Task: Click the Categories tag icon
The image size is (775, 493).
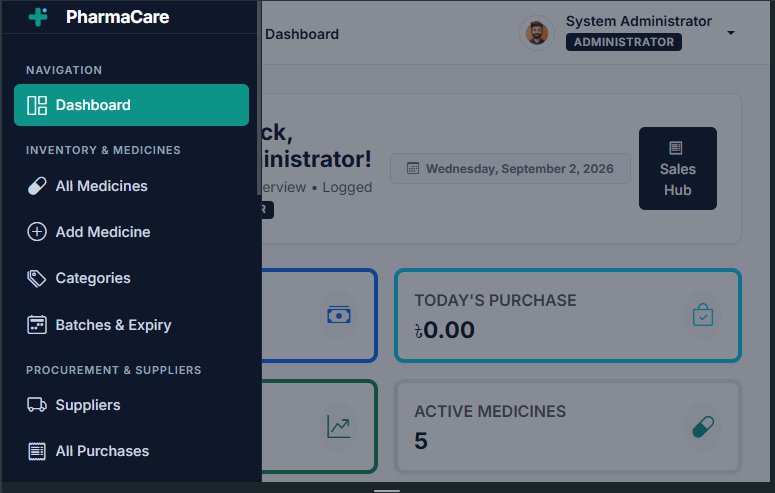Action: (37, 278)
